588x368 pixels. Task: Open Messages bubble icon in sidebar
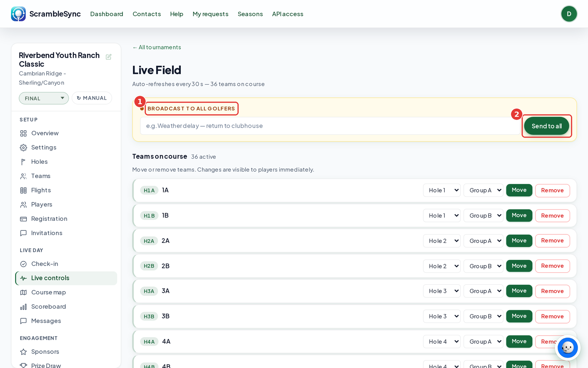tap(24, 321)
